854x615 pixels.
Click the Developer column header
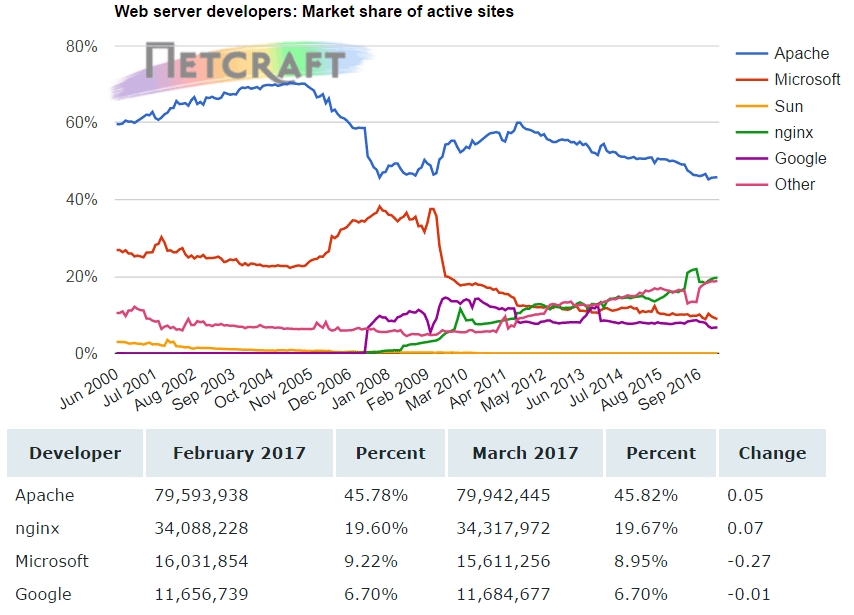click(75, 453)
